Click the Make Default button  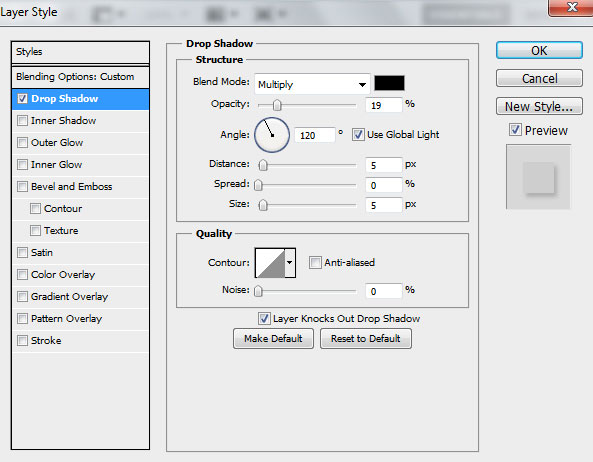pyautogui.click(x=273, y=338)
